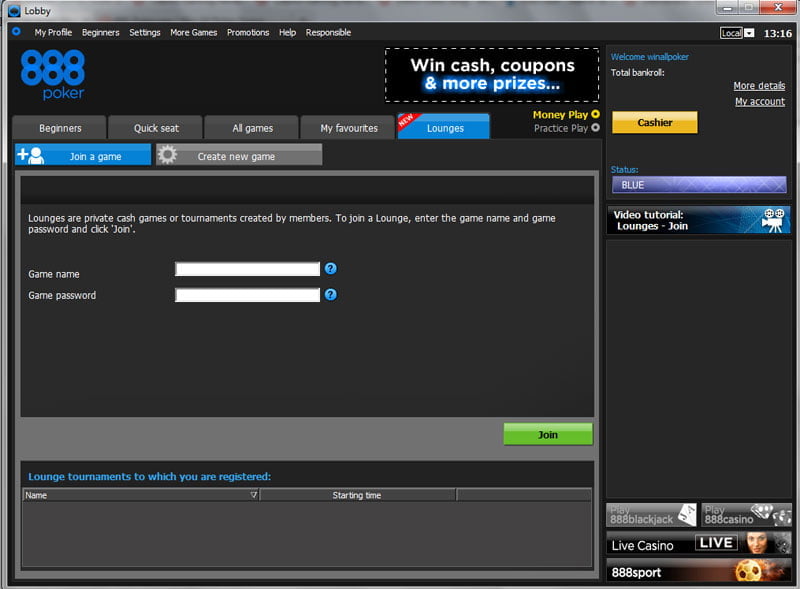Focus the Game name input field
The height and width of the screenshot is (589, 800).
(247, 269)
